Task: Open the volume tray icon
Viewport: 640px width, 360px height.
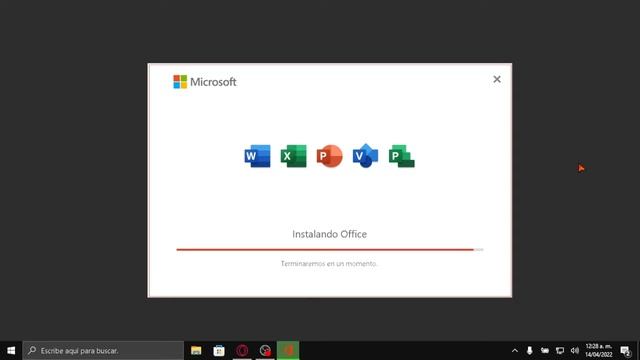Action: coord(575,351)
